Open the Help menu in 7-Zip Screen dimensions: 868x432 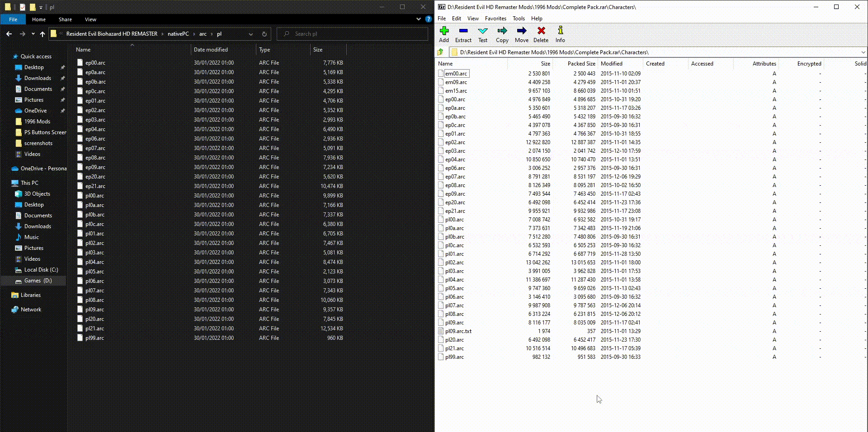(537, 19)
